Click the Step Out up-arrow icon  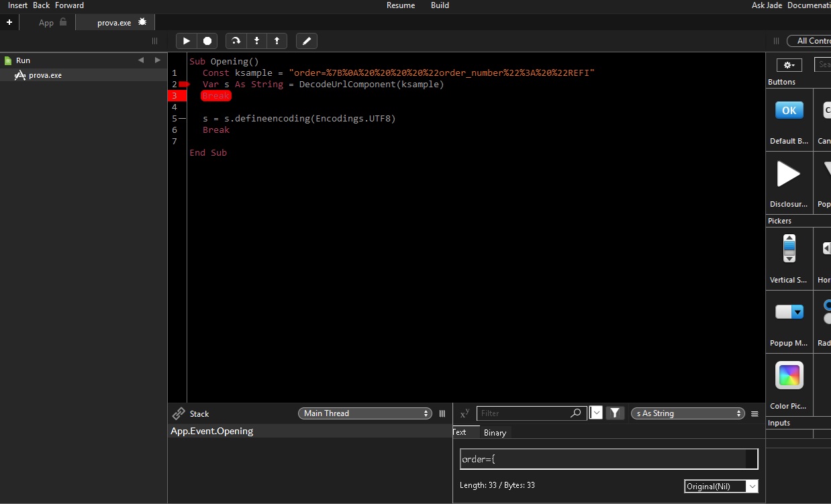point(277,41)
